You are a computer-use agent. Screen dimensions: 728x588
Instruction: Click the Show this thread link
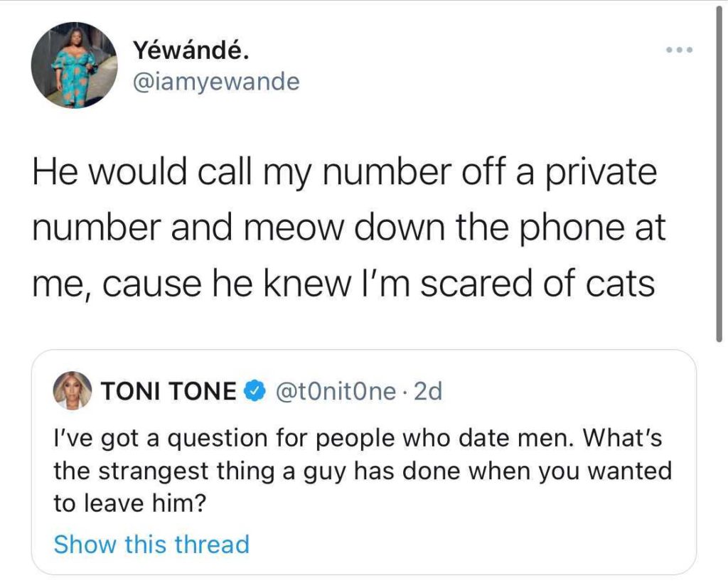(x=151, y=545)
